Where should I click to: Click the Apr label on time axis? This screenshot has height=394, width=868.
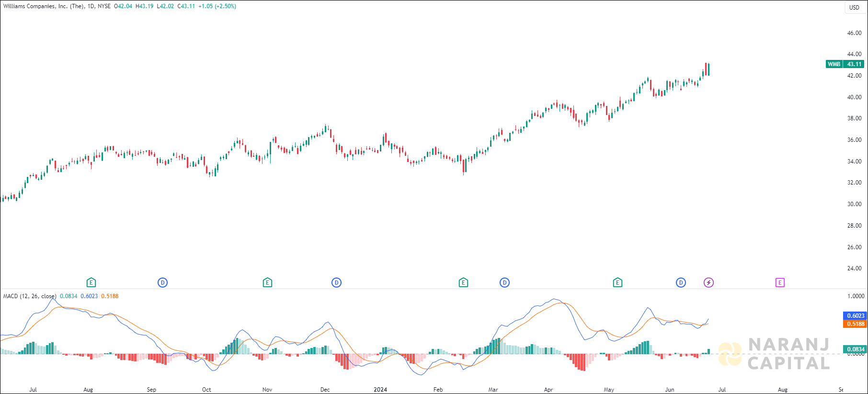pyautogui.click(x=548, y=390)
